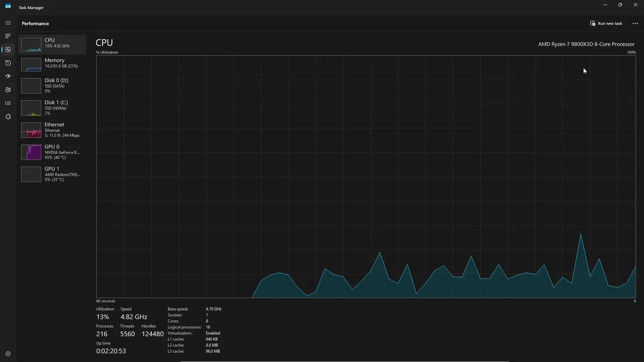Open the App history page icon
The width and height of the screenshot is (644, 362).
pyautogui.click(x=8, y=63)
